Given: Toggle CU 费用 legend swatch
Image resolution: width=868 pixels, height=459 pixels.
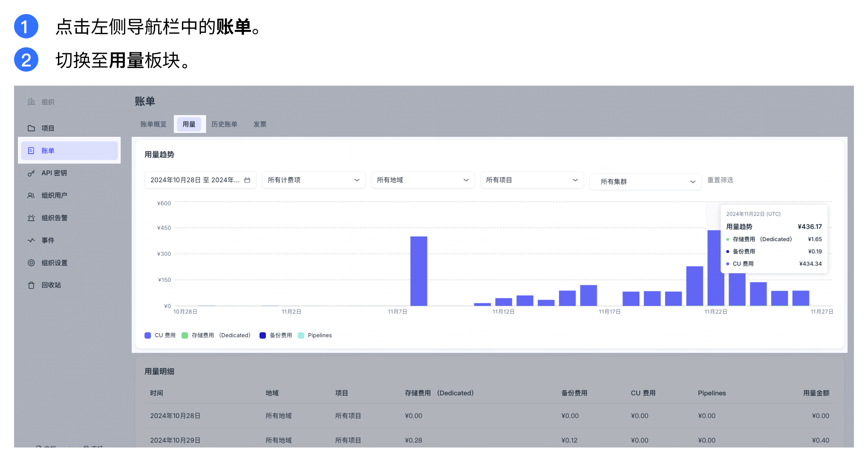Looking at the screenshot, I should tap(148, 335).
